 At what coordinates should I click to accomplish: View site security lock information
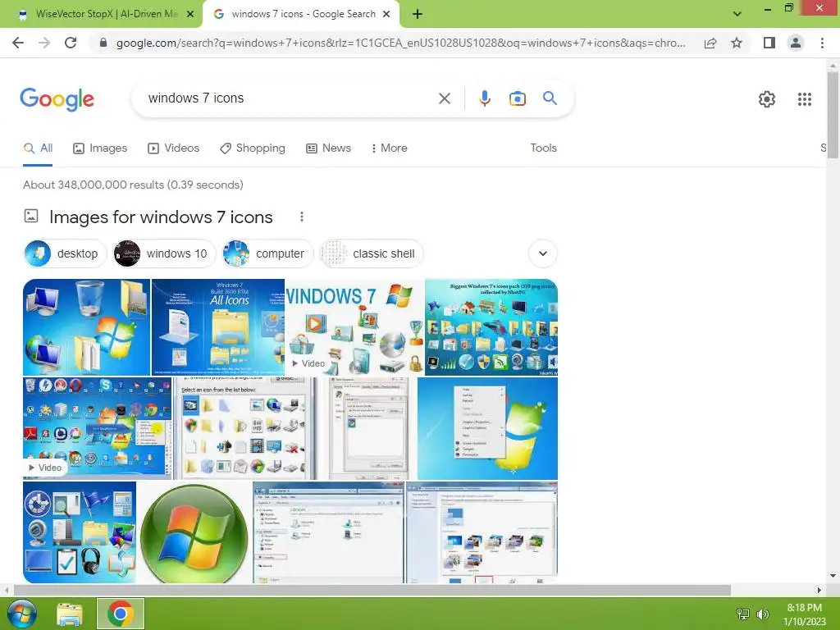tap(103, 43)
